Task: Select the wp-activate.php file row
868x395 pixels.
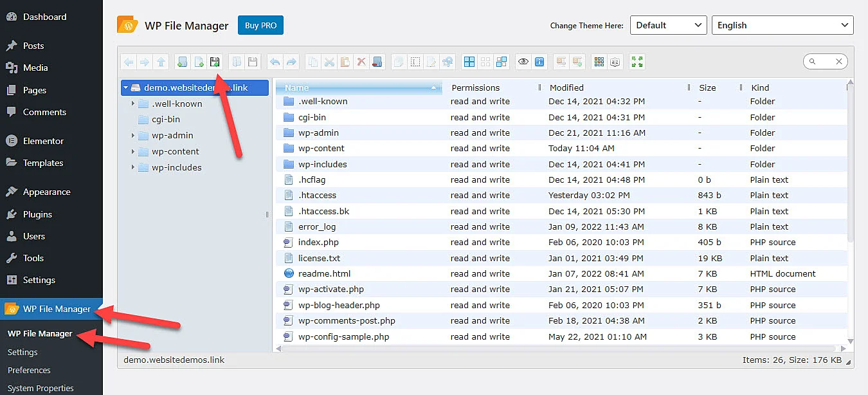Action: tap(561, 289)
